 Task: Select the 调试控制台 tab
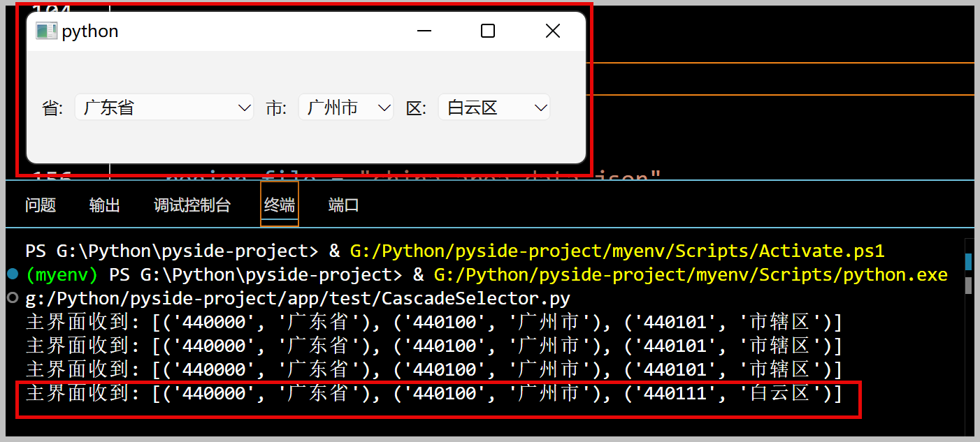(x=192, y=205)
